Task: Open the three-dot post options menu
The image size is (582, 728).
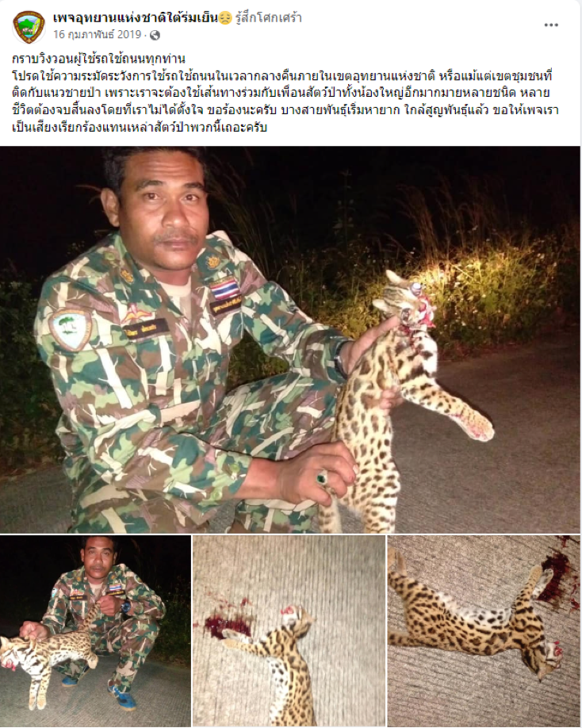Action: click(551, 25)
